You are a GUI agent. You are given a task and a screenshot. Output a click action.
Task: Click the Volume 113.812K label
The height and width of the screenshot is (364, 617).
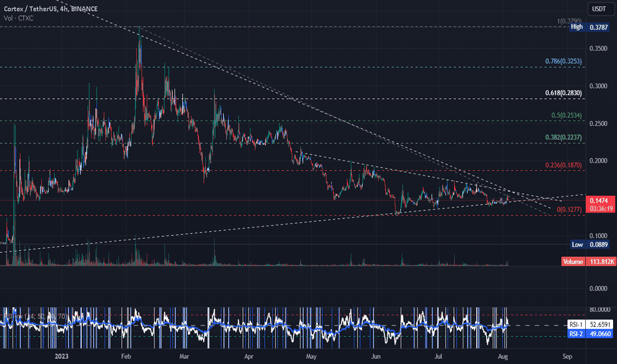point(589,261)
